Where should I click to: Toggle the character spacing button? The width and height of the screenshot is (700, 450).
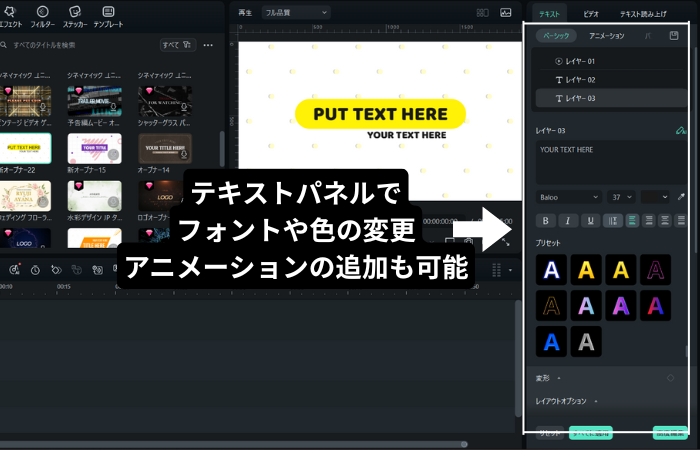click(613, 221)
